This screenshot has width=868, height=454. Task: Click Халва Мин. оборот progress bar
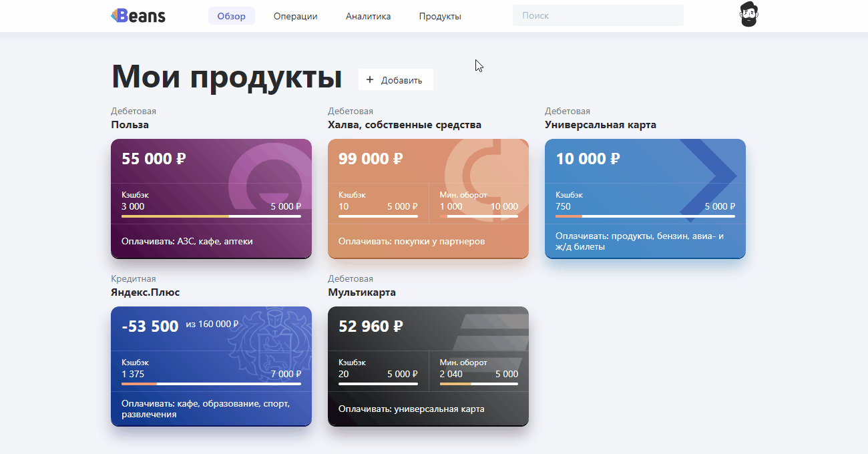coord(479,216)
